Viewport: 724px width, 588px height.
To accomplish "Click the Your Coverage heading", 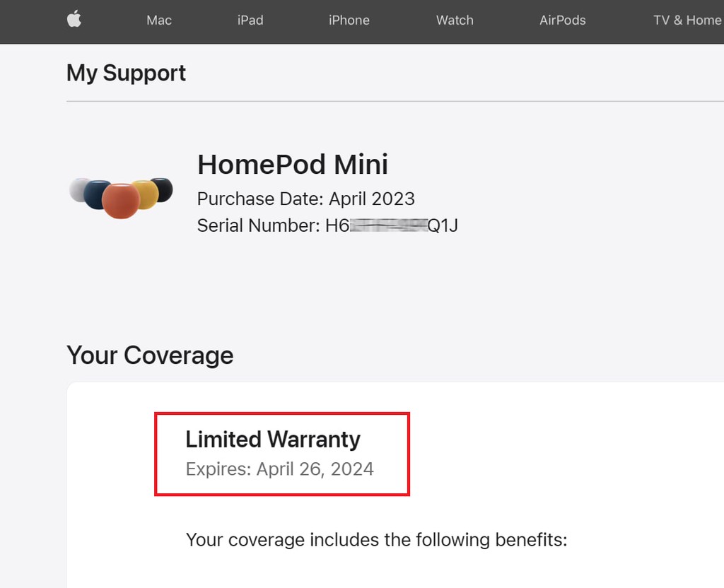I will 150,355.
